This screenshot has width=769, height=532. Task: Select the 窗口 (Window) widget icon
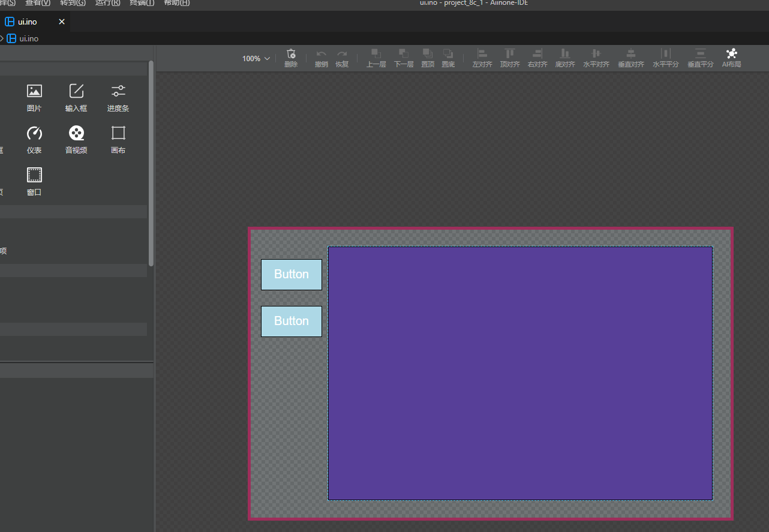pos(34,176)
